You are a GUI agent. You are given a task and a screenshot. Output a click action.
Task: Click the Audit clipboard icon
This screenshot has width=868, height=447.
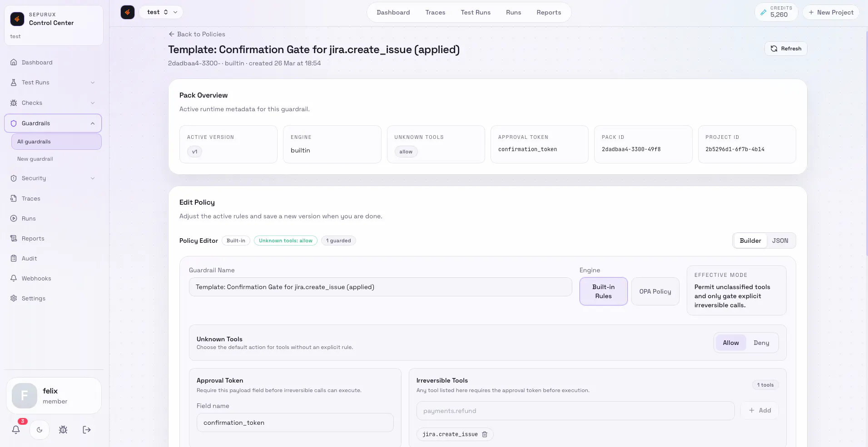click(14, 259)
